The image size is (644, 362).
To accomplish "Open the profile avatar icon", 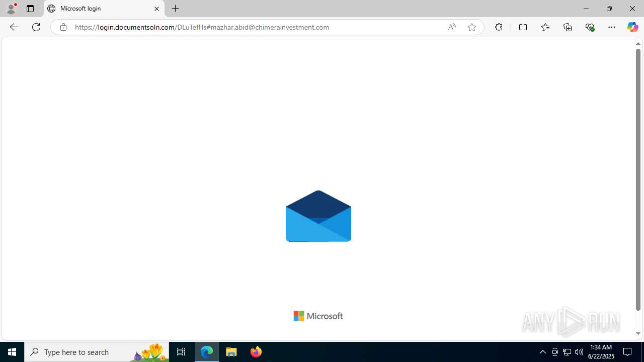I will pos(11,9).
